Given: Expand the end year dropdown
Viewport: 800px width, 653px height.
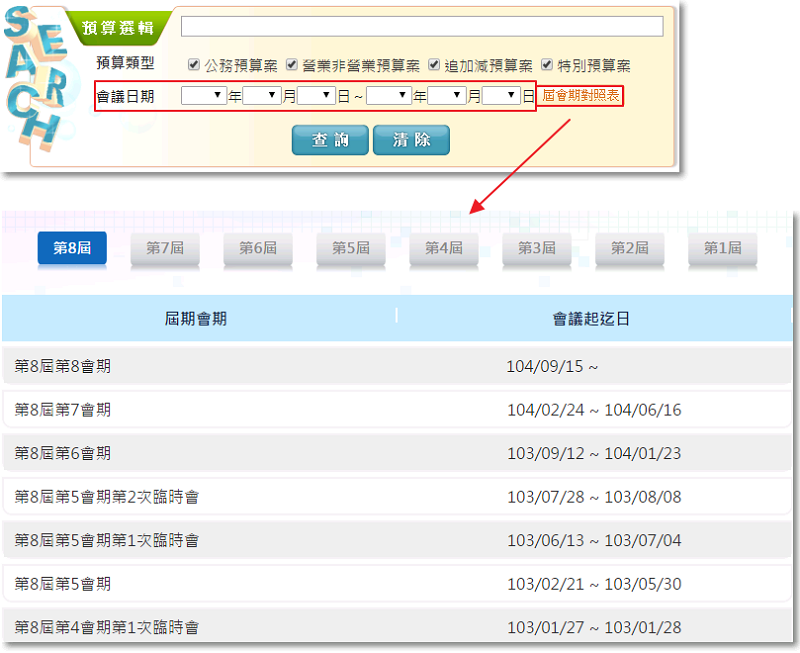Looking at the screenshot, I should pos(389,96).
